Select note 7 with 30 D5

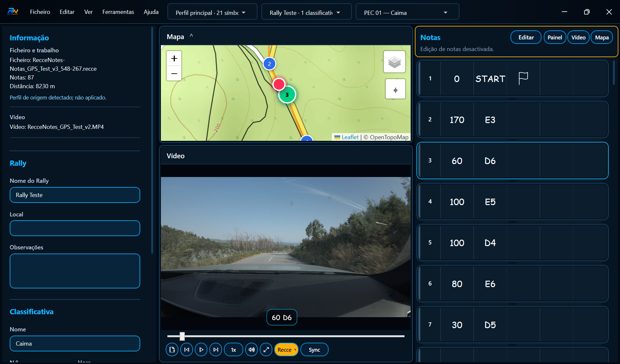point(512,325)
